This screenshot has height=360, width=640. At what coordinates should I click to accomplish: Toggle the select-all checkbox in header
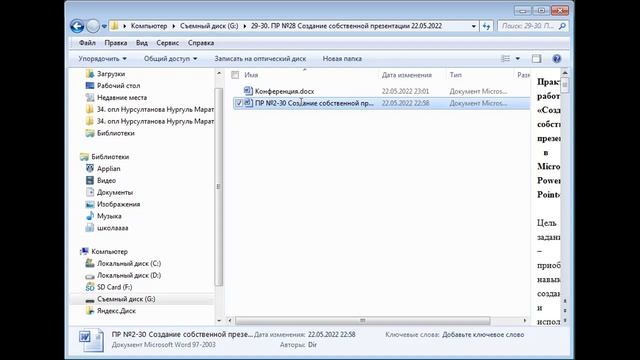[235, 75]
